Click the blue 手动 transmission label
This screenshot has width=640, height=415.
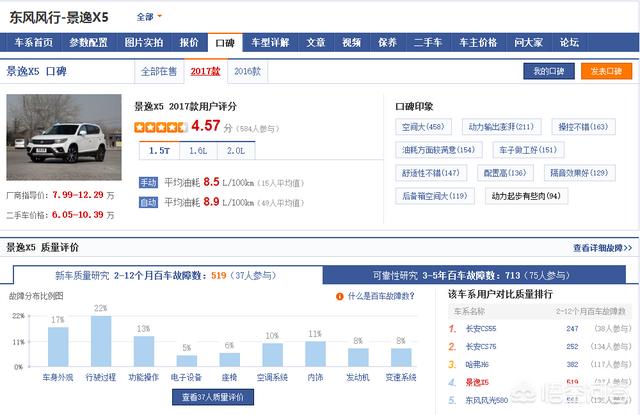click(x=148, y=182)
